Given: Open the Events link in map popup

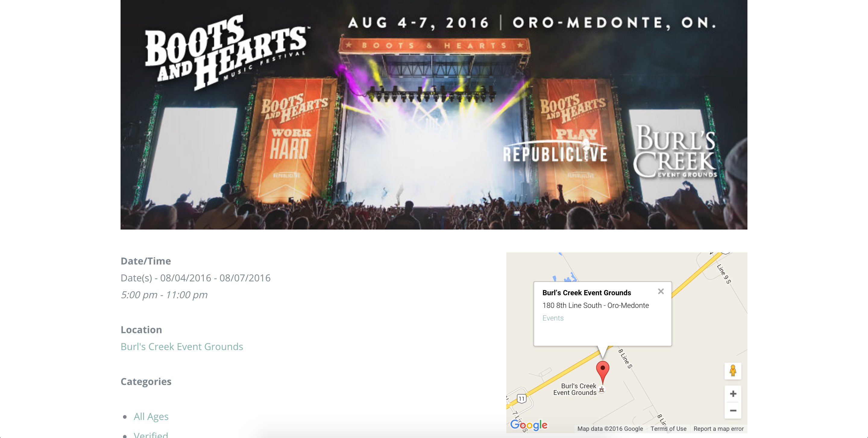Looking at the screenshot, I should point(553,318).
